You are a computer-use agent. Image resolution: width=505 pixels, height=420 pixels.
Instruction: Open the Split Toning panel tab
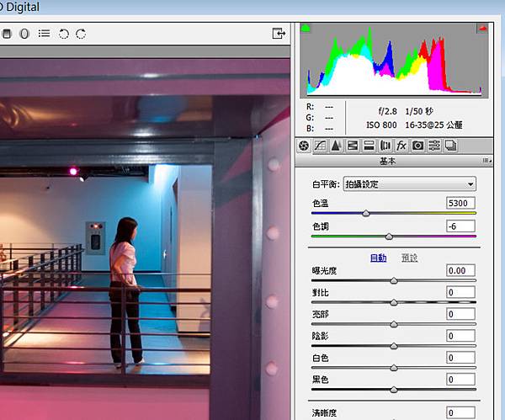[x=369, y=146]
